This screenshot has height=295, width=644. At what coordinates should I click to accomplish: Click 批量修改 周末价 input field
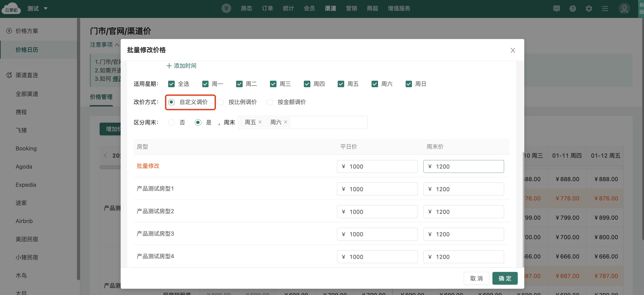coord(463,167)
